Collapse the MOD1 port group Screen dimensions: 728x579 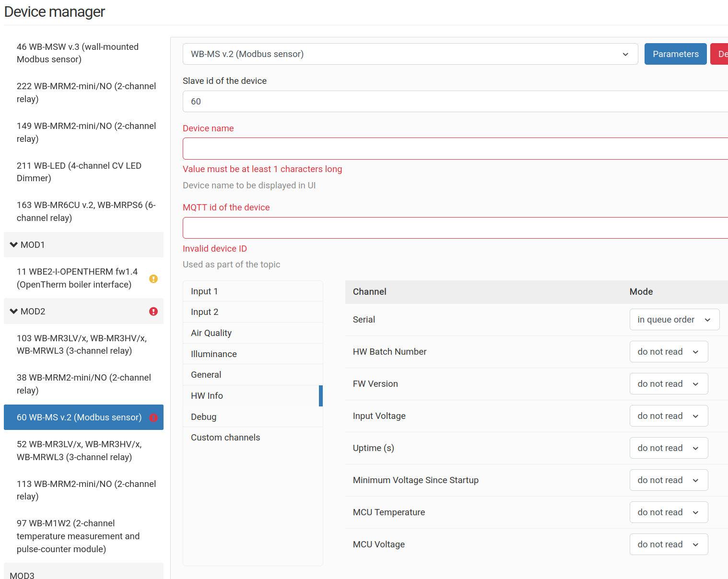(14, 245)
